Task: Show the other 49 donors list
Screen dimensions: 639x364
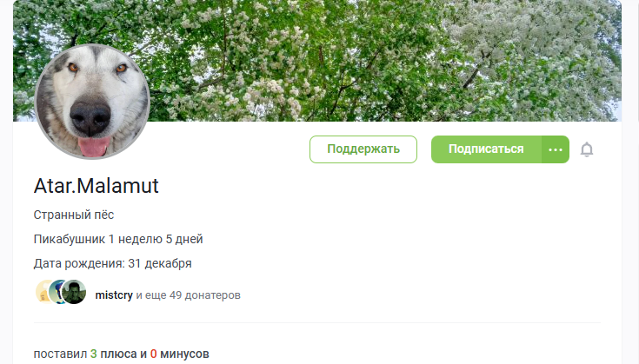Action: point(189,295)
